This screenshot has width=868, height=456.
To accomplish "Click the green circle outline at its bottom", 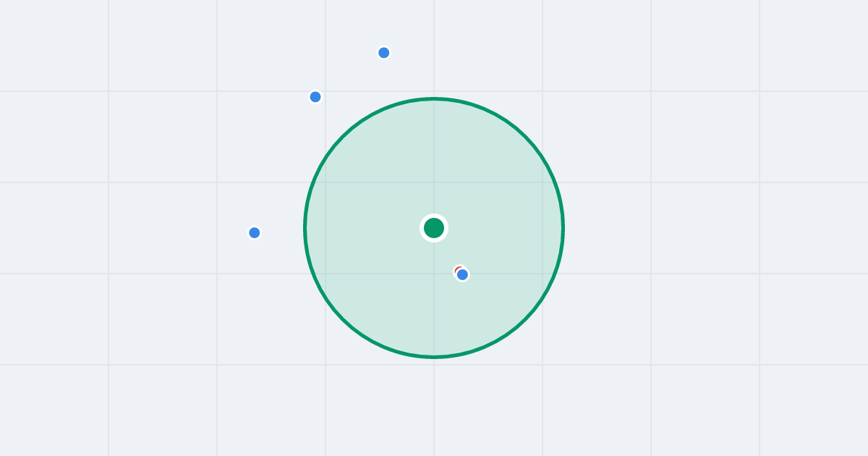I will pyautogui.click(x=434, y=357).
